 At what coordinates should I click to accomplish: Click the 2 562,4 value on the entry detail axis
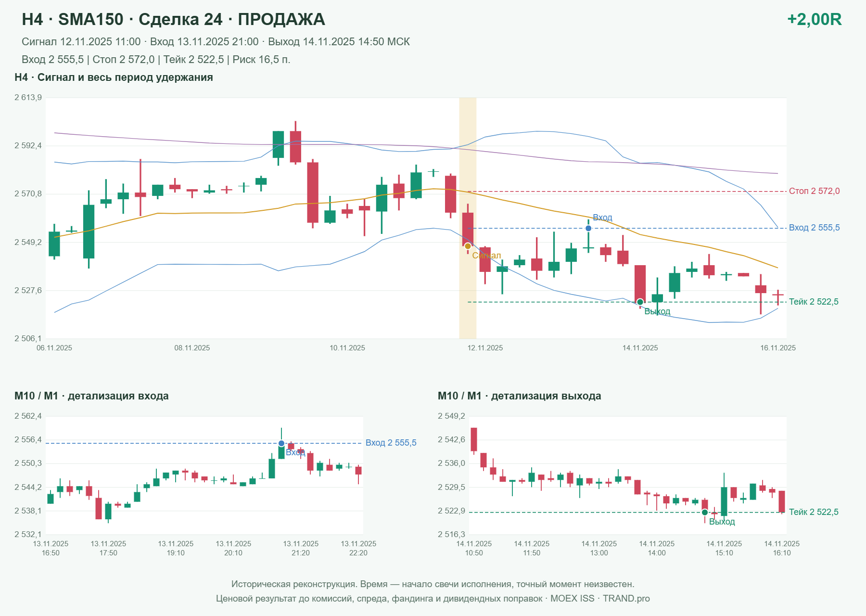tap(28, 416)
